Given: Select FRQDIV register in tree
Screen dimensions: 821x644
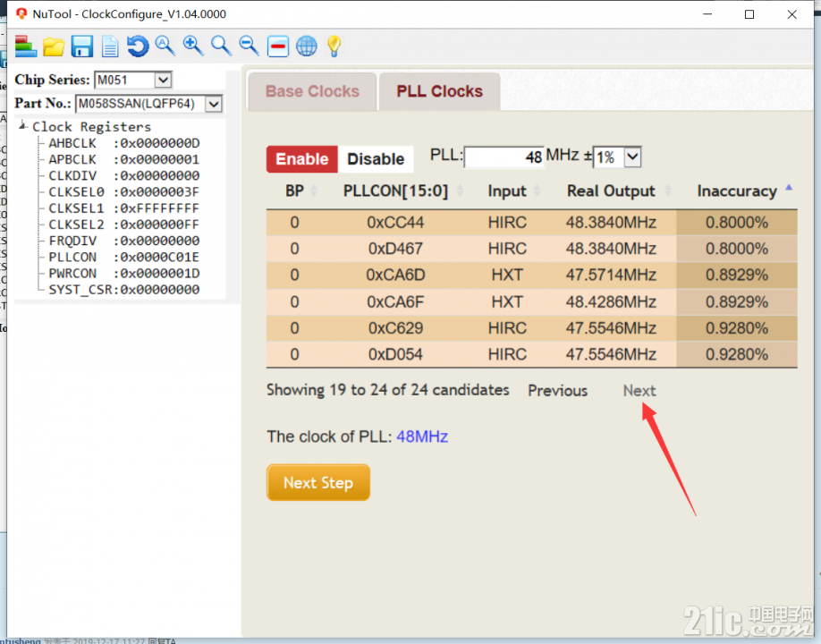Looking at the screenshot, I should click(x=123, y=241).
